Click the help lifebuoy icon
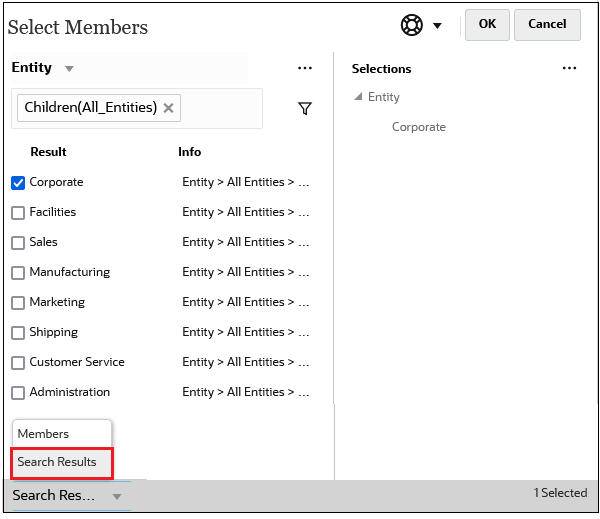600x519 pixels. point(412,26)
